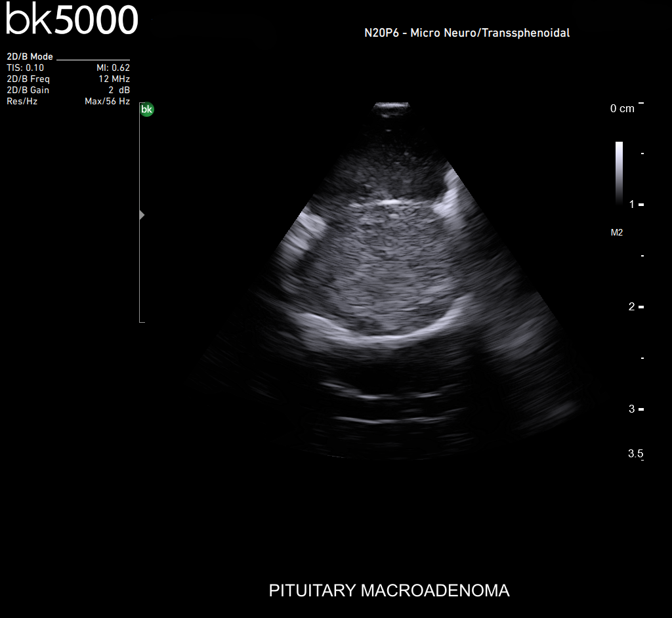The width and height of the screenshot is (672, 618).
Task: Click the MI 0.62 readout
Action: 113,68
